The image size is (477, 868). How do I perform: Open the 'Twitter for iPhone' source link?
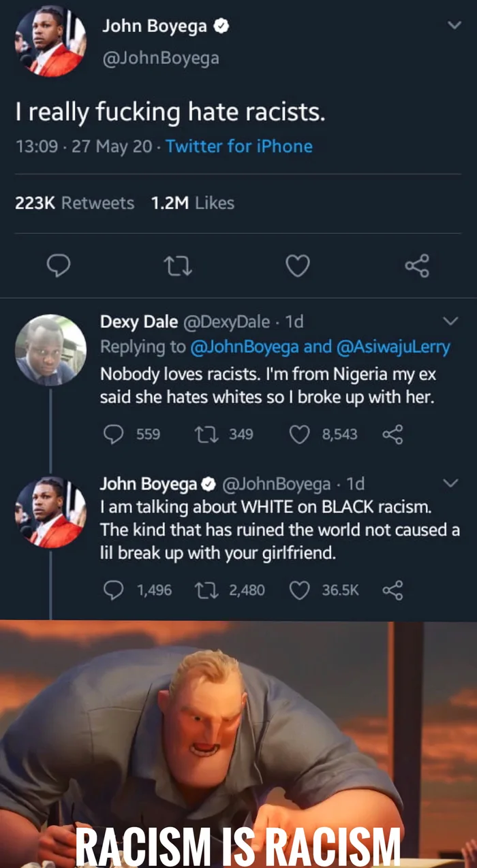tap(238, 146)
